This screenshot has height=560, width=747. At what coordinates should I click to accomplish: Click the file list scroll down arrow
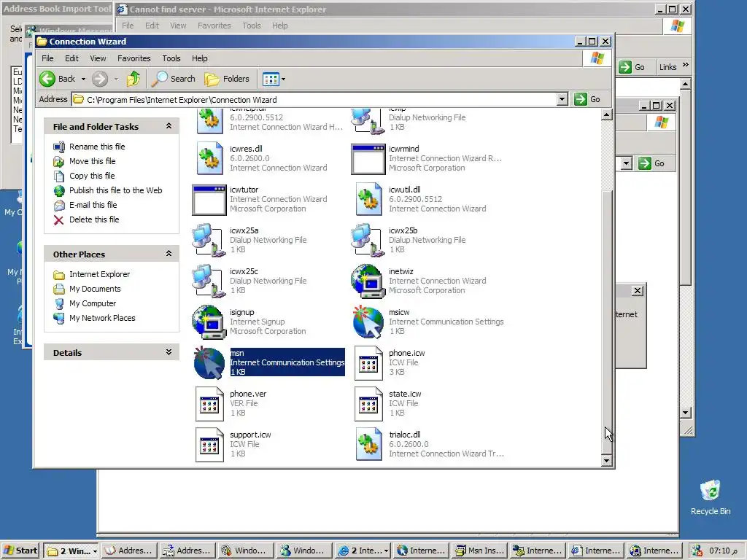tap(606, 460)
